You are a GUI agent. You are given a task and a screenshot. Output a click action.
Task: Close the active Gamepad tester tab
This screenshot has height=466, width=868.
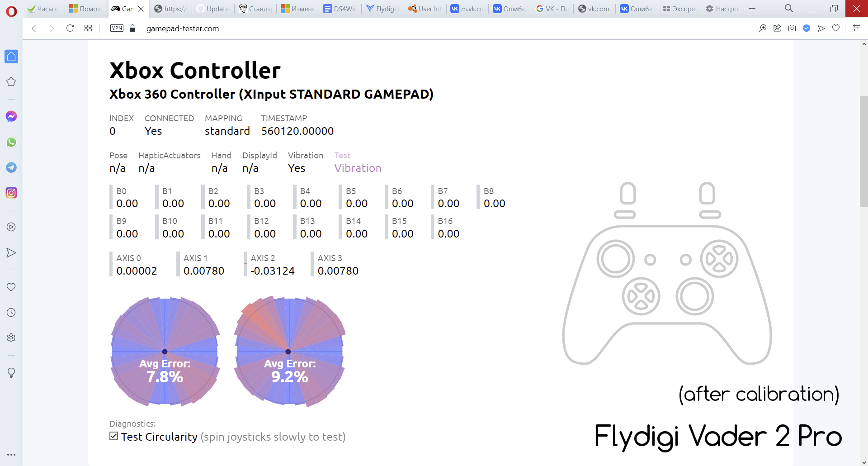(x=141, y=9)
